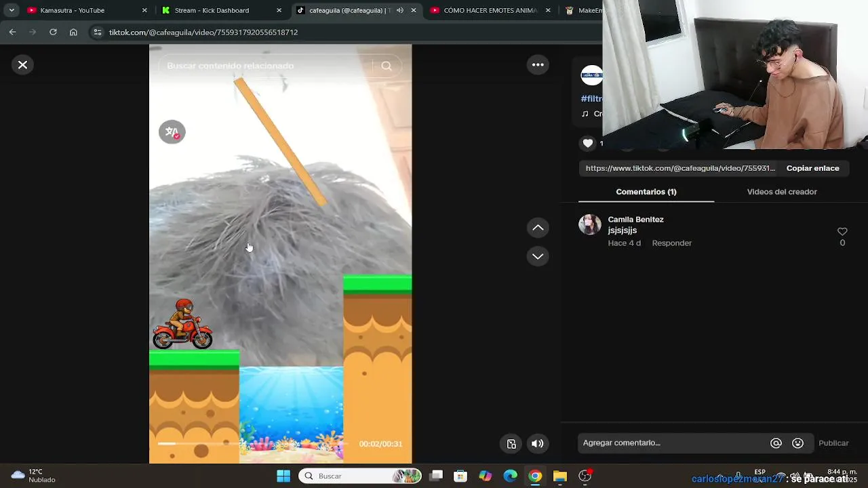Mute the video with speaker icon
The width and height of the screenshot is (868, 488).
(x=537, y=444)
